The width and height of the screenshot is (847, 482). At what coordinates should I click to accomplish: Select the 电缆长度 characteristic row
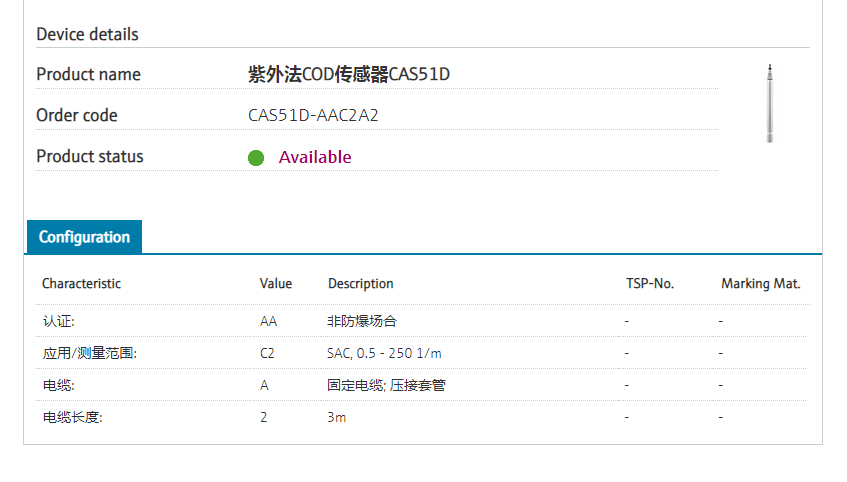coord(72,417)
